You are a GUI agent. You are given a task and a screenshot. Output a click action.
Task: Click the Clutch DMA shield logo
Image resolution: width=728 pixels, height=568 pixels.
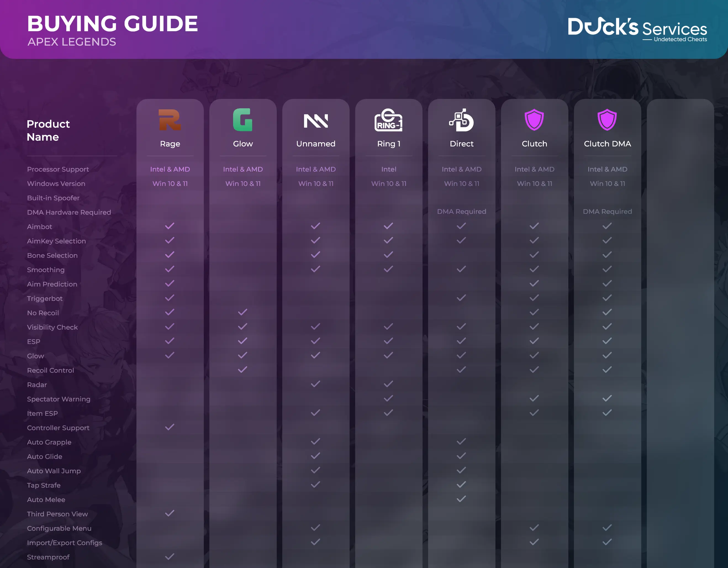(607, 120)
